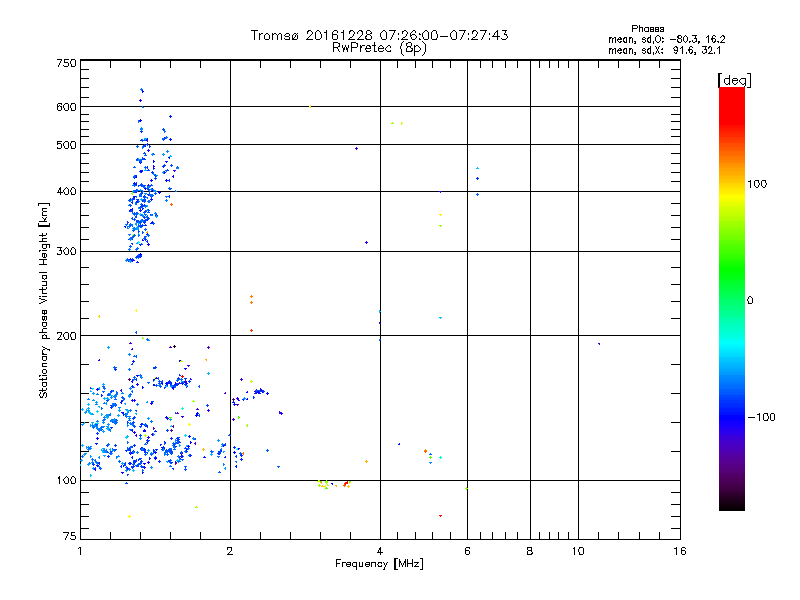The image size is (800, 600).
Task: Click the green zero-degree band of the colorbar
Action: 732,300
